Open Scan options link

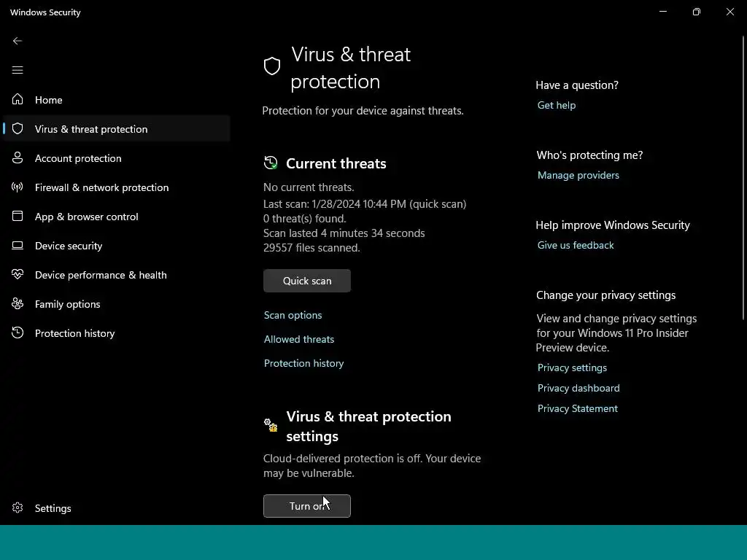(293, 315)
